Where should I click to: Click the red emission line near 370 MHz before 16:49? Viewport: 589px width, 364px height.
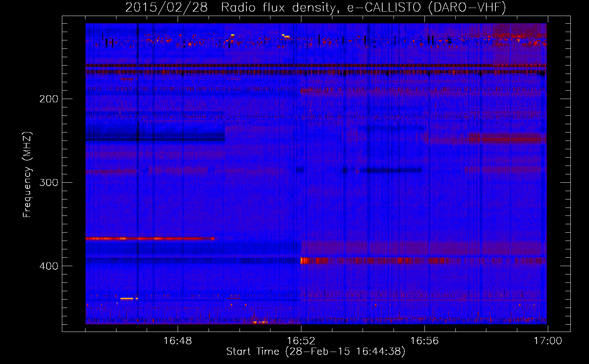[x=150, y=239]
